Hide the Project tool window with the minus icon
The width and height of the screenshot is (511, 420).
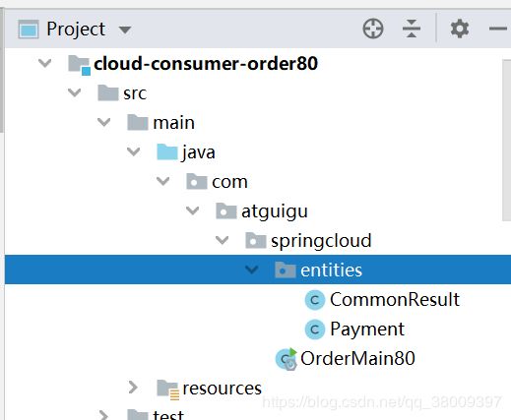click(498, 29)
